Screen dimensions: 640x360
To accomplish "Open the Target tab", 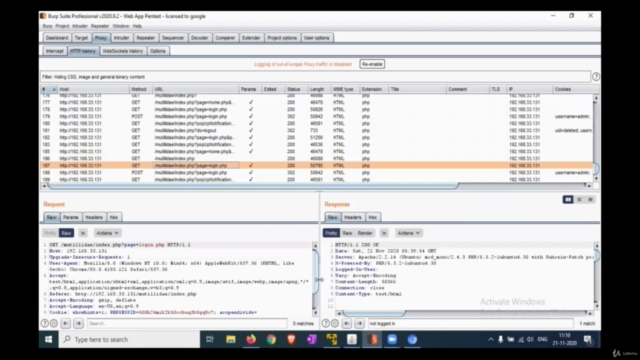I will (81, 38).
